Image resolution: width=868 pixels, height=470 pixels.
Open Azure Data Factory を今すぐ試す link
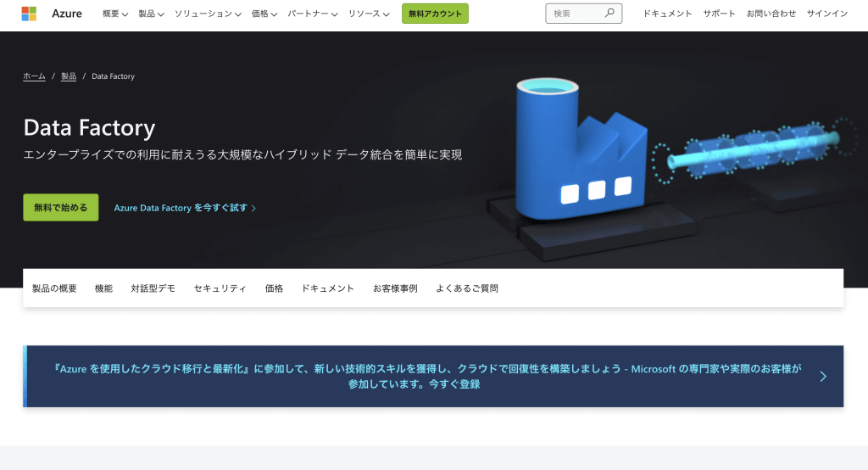[185, 208]
